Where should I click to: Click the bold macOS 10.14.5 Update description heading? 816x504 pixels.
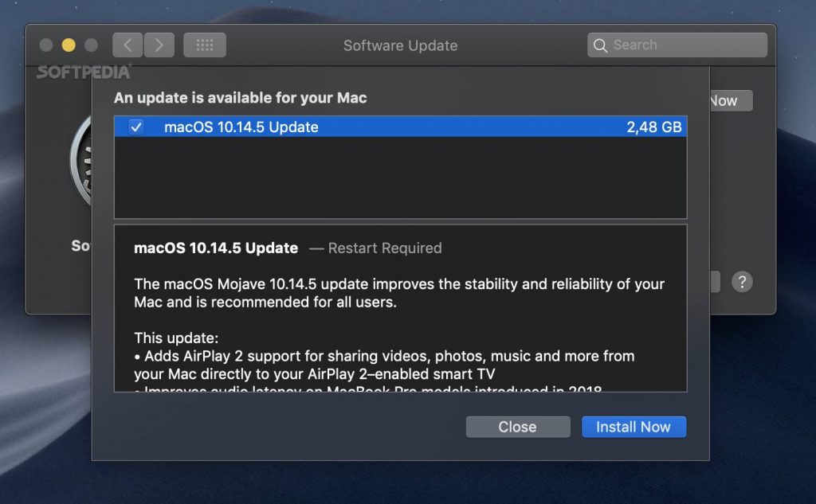(216, 248)
